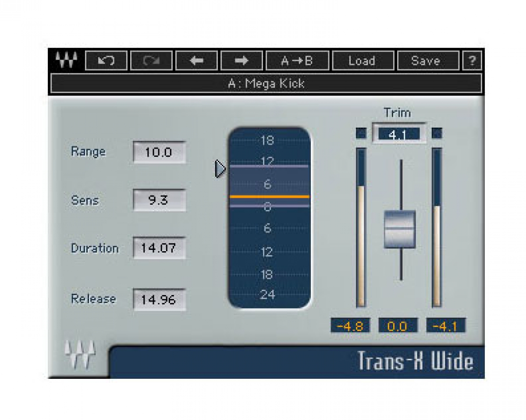The image size is (526, 420).
Task: Click the Waves logo in the toolbar
Action: tap(66, 61)
